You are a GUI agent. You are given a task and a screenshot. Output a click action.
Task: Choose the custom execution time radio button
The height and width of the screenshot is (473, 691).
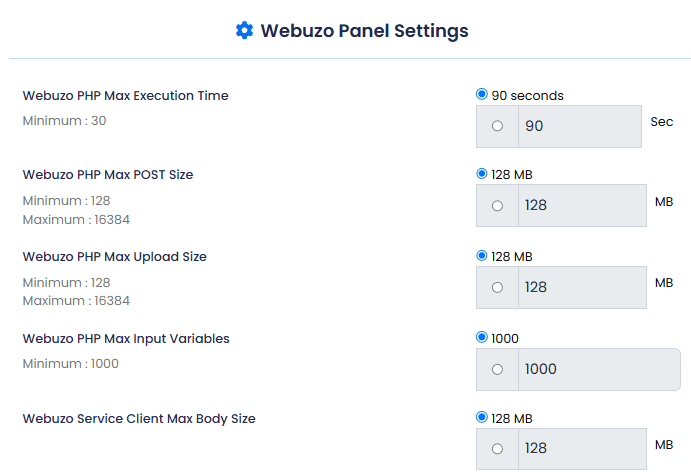pyautogui.click(x=497, y=126)
